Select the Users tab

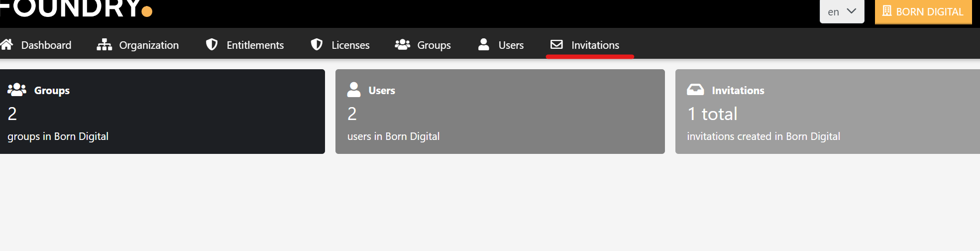501,45
